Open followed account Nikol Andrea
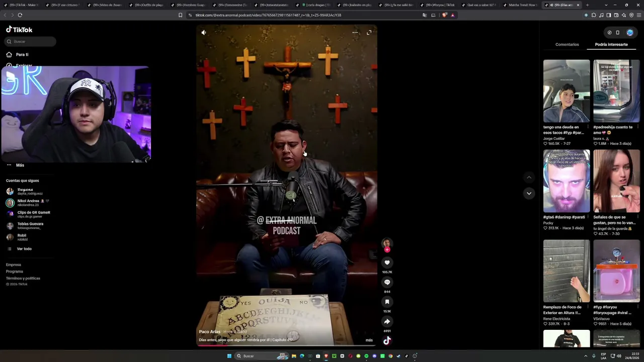 point(29,203)
